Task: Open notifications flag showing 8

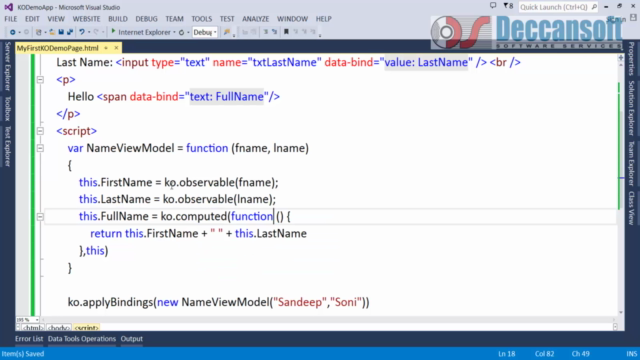Action: tap(508, 6)
